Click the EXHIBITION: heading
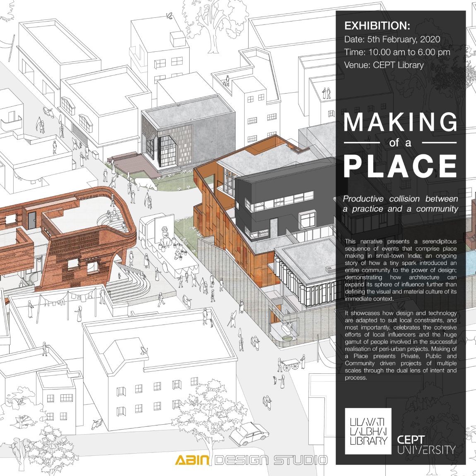Viewport: 476px width, 476px height. pyautogui.click(x=377, y=26)
